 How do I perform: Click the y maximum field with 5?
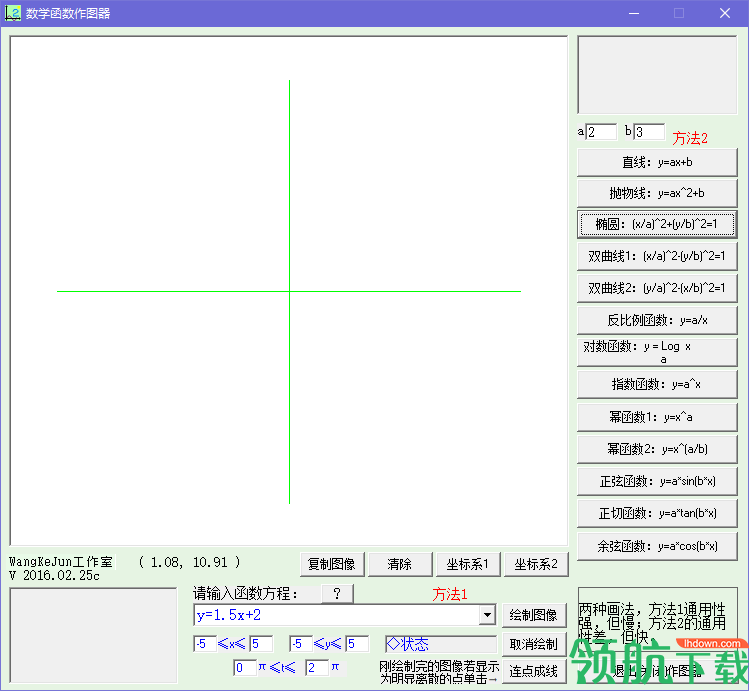pyautogui.click(x=357, y=644)
